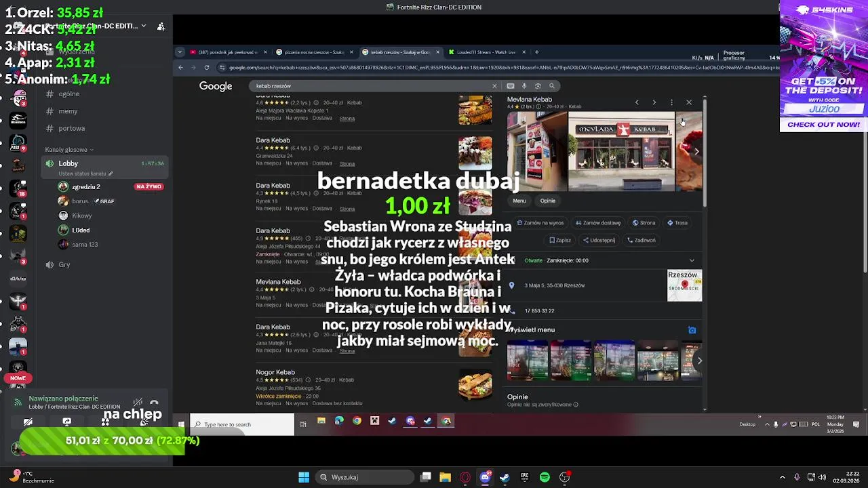Open the Opinie tab for Mevlana Kebab

click(548, 201)
